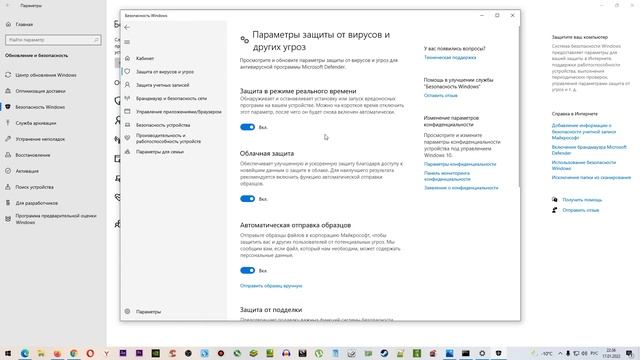Click the search box in Settings window
Image resolution: width=640 pixels, height=360 pixels.
[x=53, y=40]
